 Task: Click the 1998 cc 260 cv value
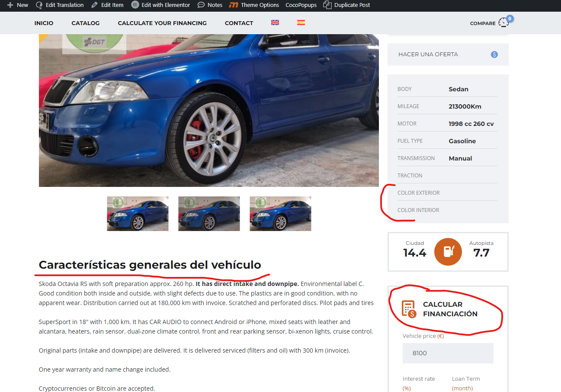pos(471,124)
